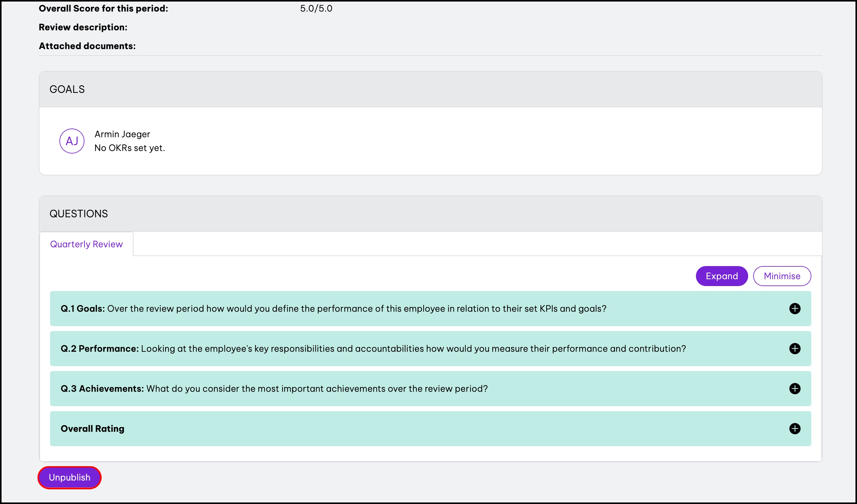Switch to the Quarterly Review tab
This screenshot has height=504, width=857.
pyautogui.click(x=86, y=244)
